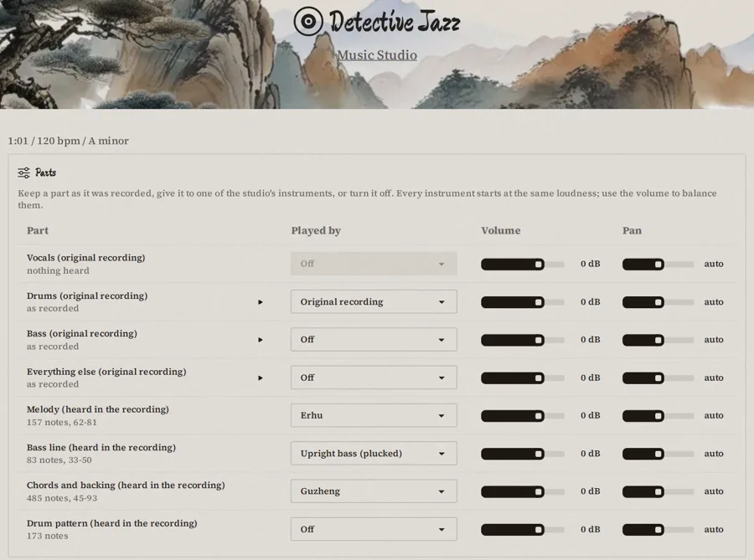Adjust the Bass original recording volume slider

tap(523, 340)
